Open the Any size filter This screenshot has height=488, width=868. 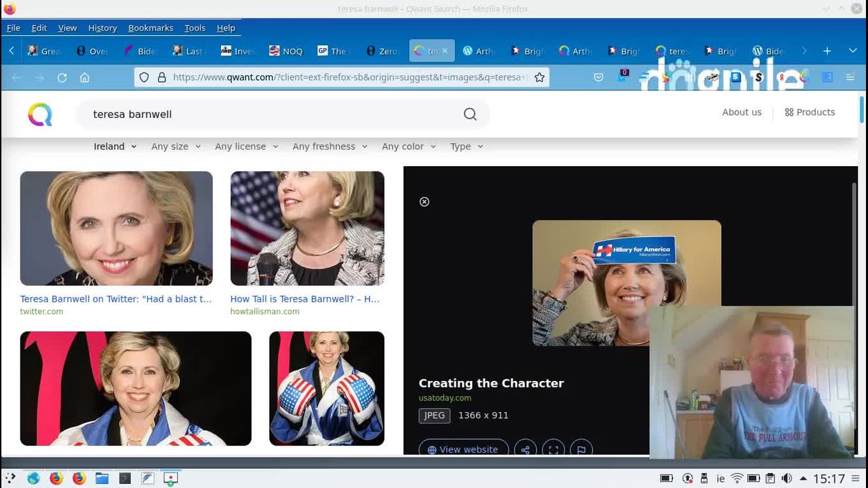[x=176, y=146]
